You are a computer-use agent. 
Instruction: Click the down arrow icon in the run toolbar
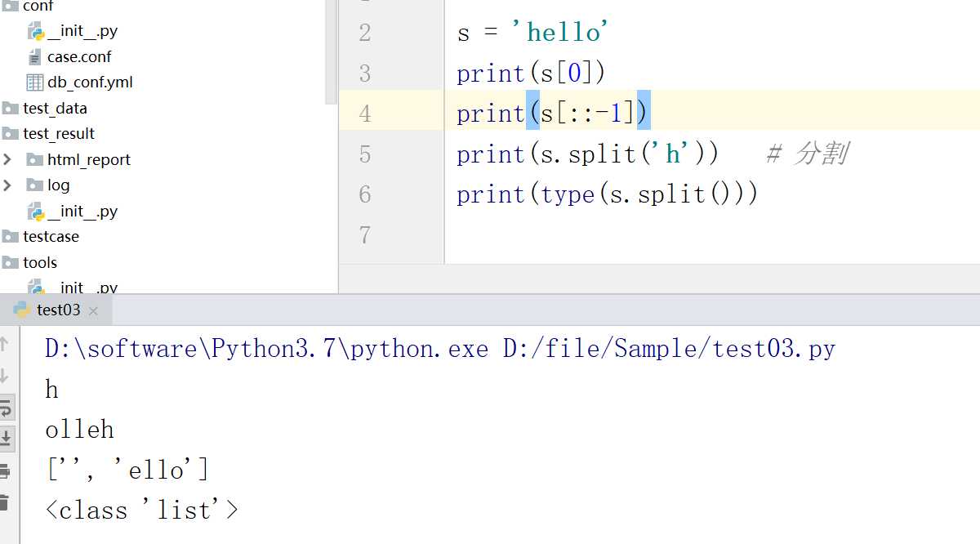coord(5,376)
